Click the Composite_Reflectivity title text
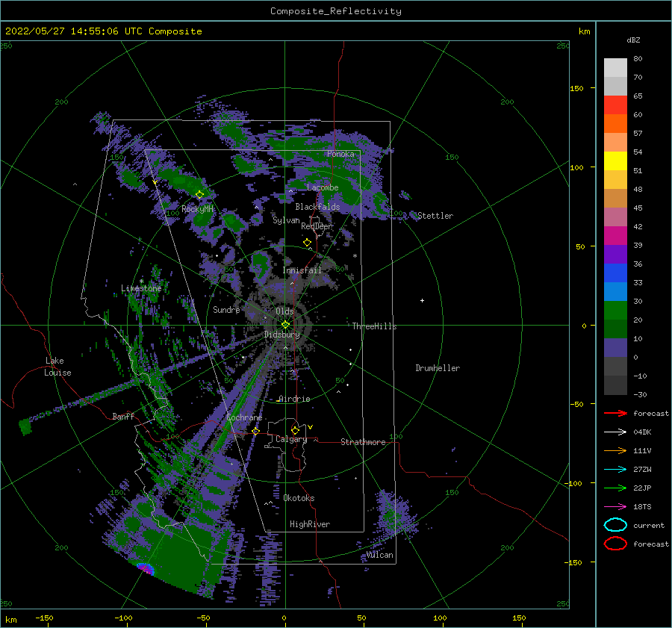672x628 pixels. tap(336, 11)
